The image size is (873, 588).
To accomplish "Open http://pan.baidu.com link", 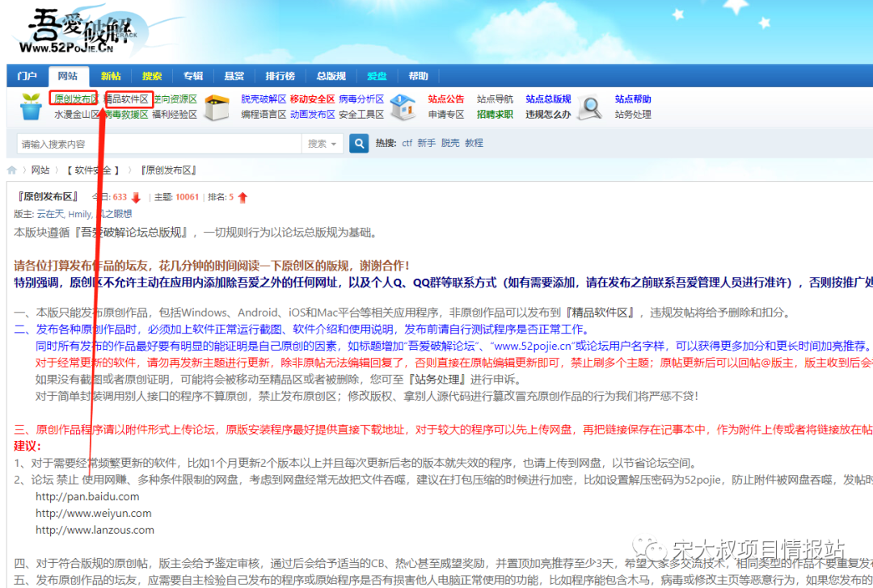I will point(87,496).
